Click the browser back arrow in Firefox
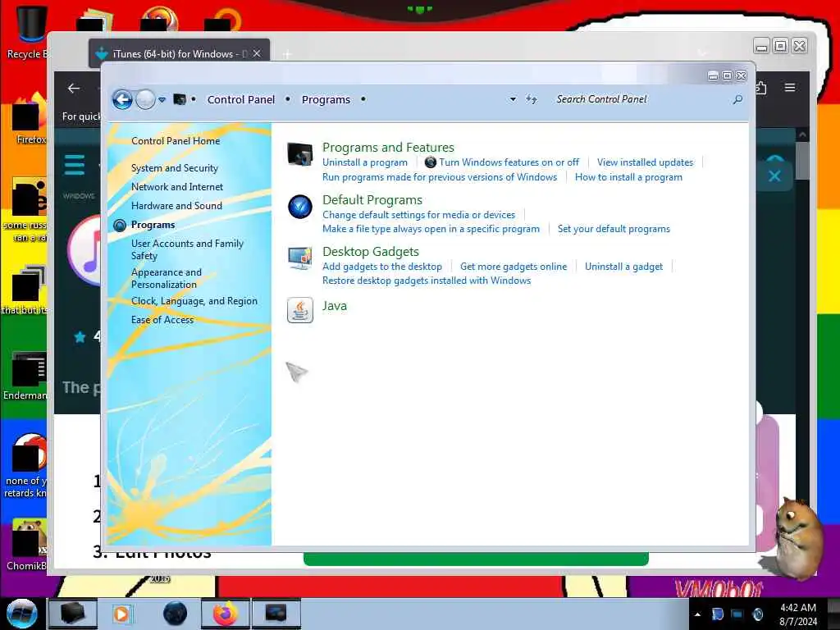This screenshot has width=840, height=630. (x=74, y=89)
